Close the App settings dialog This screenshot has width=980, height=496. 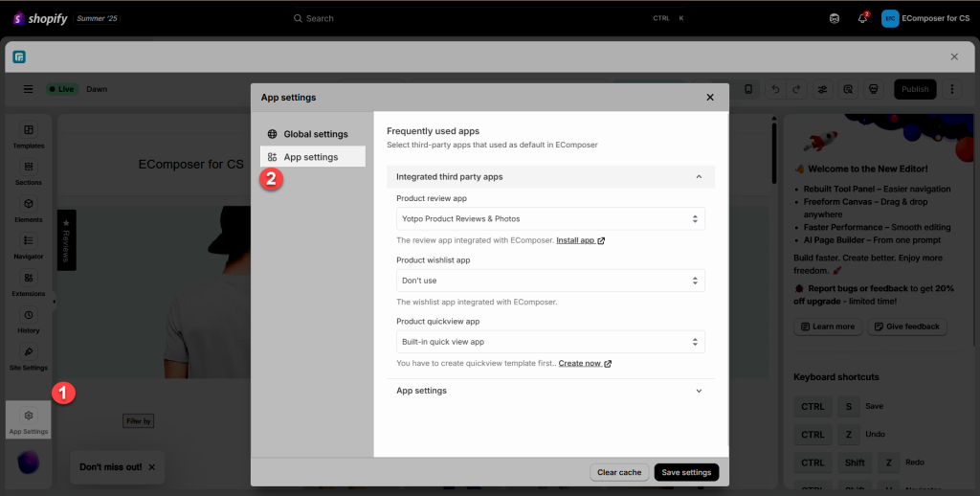[710, 97]
